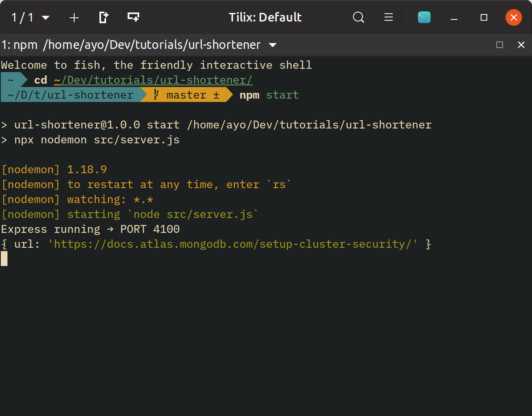The width and height of the screenshot is (532, 416).
Task: Expand the terminal title dropdown arrow
Action: click(273, 45)
